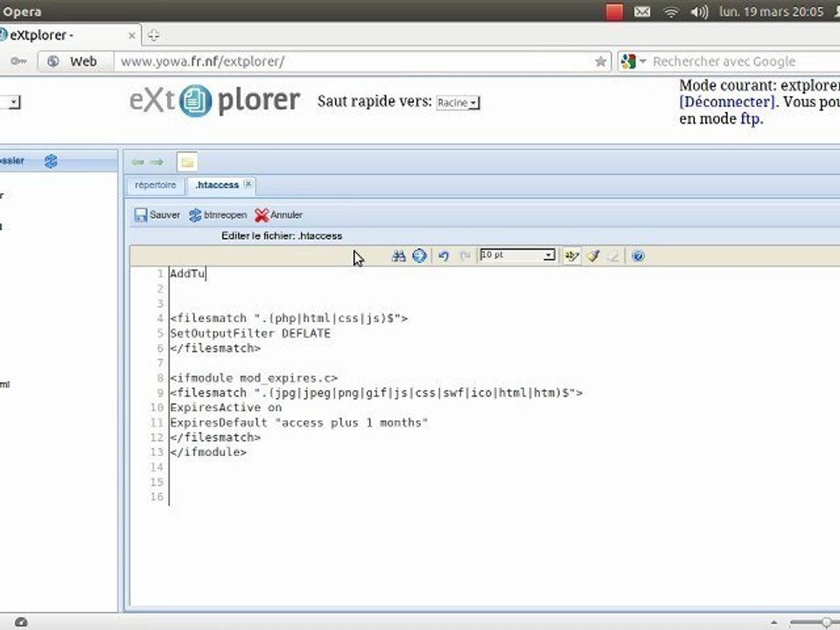Switch to the répertoire tab
840x630 pixels.
pyautogui.click(x=156, y=185)
